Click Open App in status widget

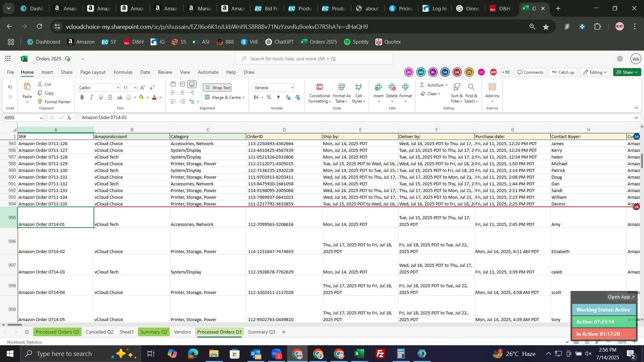pos(621,297)
